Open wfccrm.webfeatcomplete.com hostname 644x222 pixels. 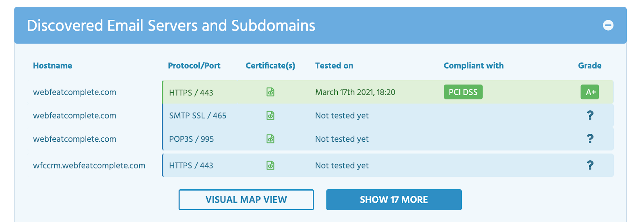pyautogui.click(x=89, y=166)
